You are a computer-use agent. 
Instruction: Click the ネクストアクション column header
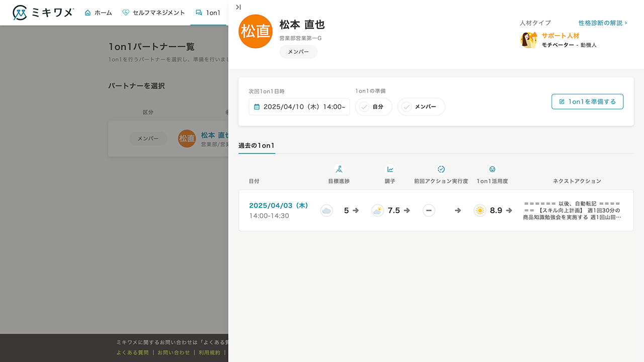(x=577, y=181)
